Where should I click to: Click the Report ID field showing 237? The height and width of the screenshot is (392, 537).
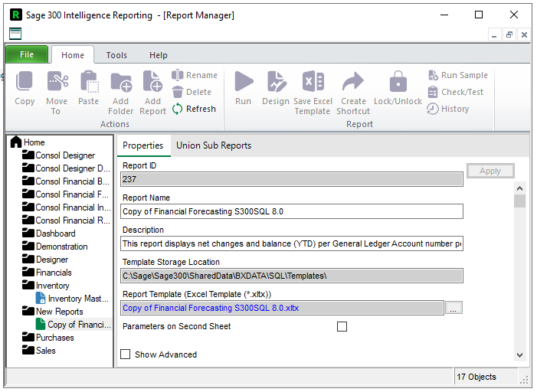[x=292, y=179]
